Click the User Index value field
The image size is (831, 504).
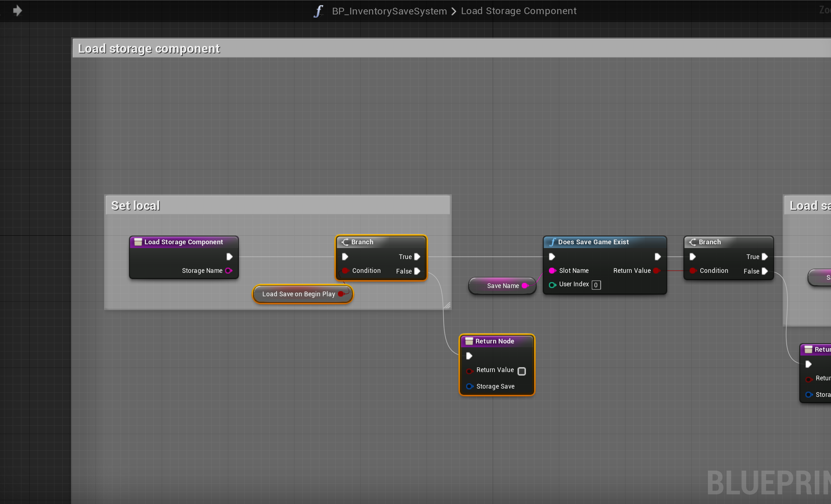[x=596, y=285]
